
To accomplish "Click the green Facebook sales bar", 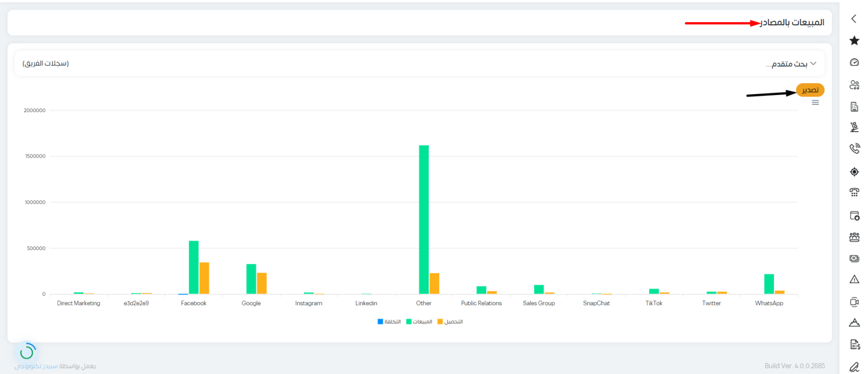I will 194,267.
